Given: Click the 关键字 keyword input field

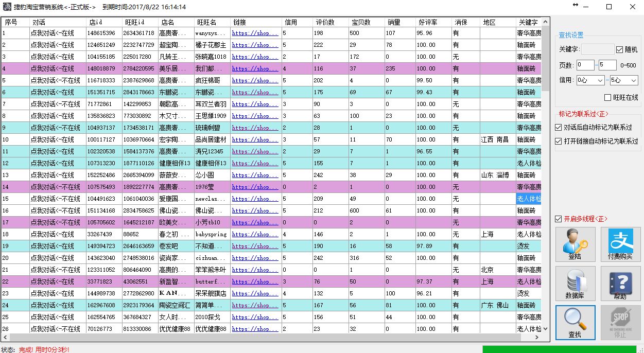Looking at the screenshot, I should tap(598, 49).
